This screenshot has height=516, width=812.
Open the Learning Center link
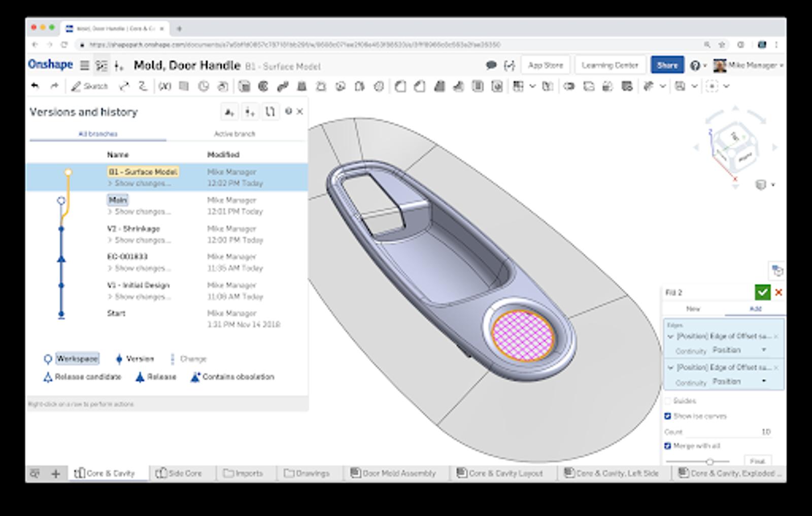click(610, 66)
